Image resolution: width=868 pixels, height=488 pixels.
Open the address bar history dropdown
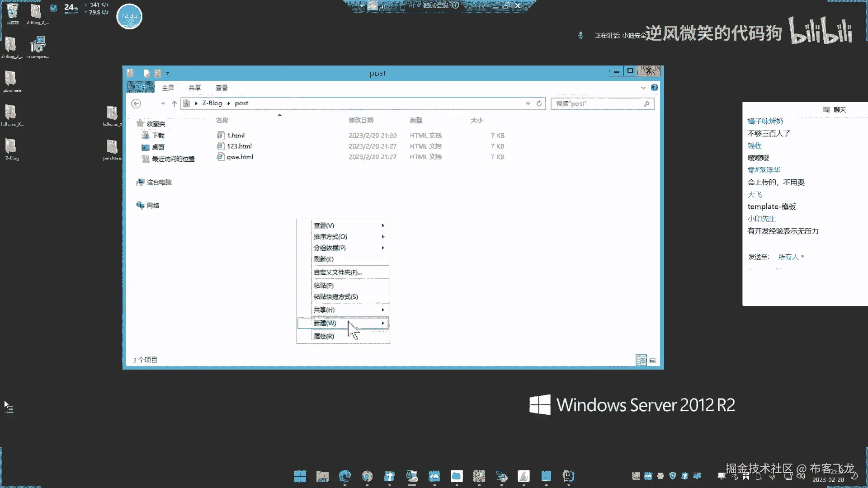(528, 103)
